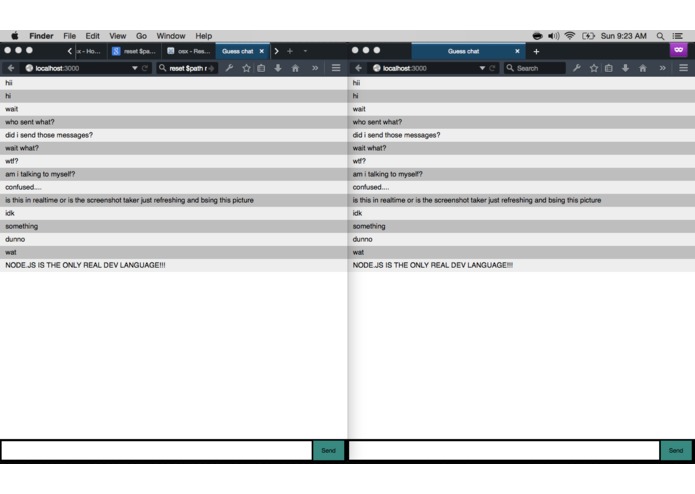Open Wi-Fi status menu
This screenshot has width=695, height=494.
click(570, 36)
